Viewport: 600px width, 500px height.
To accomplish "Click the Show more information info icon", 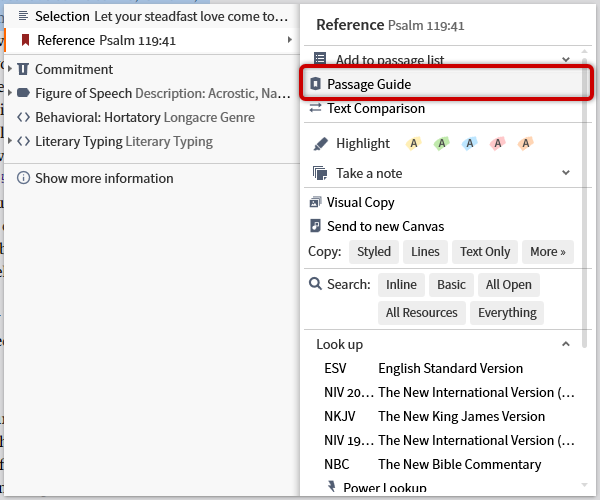I will [x=23, y=178].
